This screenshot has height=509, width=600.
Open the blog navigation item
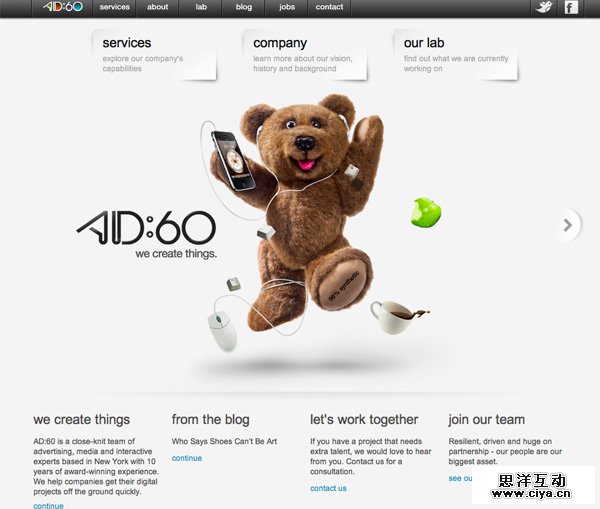[244, 7]
